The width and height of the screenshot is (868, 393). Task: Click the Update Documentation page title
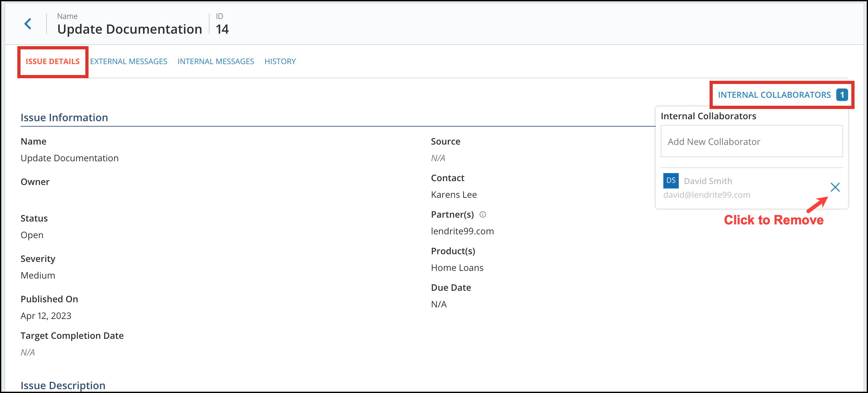pos(130,29)
